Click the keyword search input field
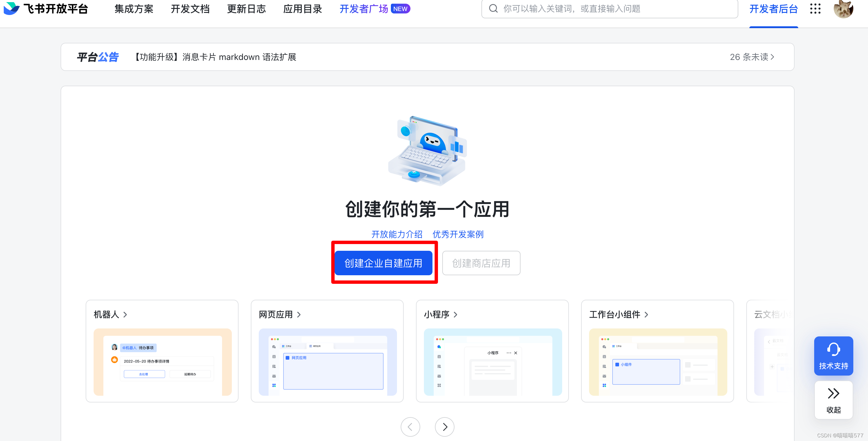This screenshot has width=868, height=441. pos(613,9)
